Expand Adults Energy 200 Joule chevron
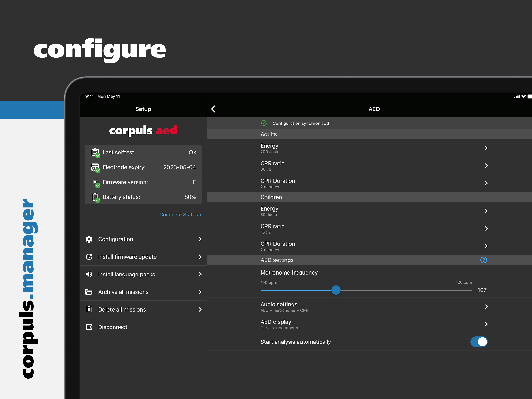The image size is (532, 399). point(486,148)
